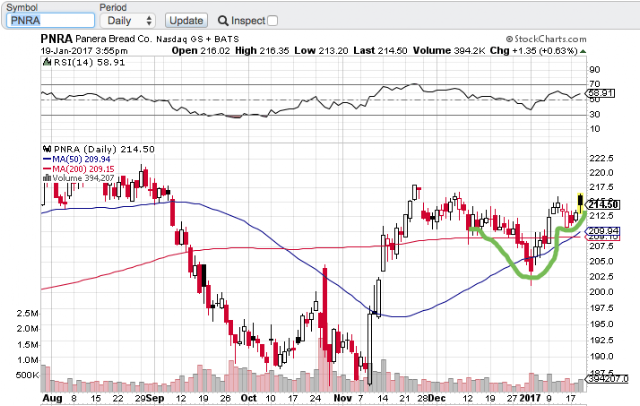Click the MA(200) 209.15 legend text
640x406 pixels.
point(83,169)
